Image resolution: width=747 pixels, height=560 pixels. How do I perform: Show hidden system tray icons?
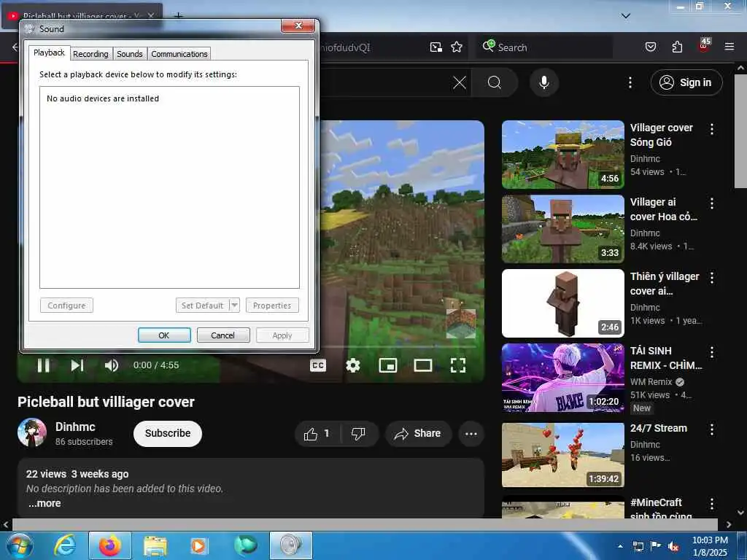coord(620,546)
